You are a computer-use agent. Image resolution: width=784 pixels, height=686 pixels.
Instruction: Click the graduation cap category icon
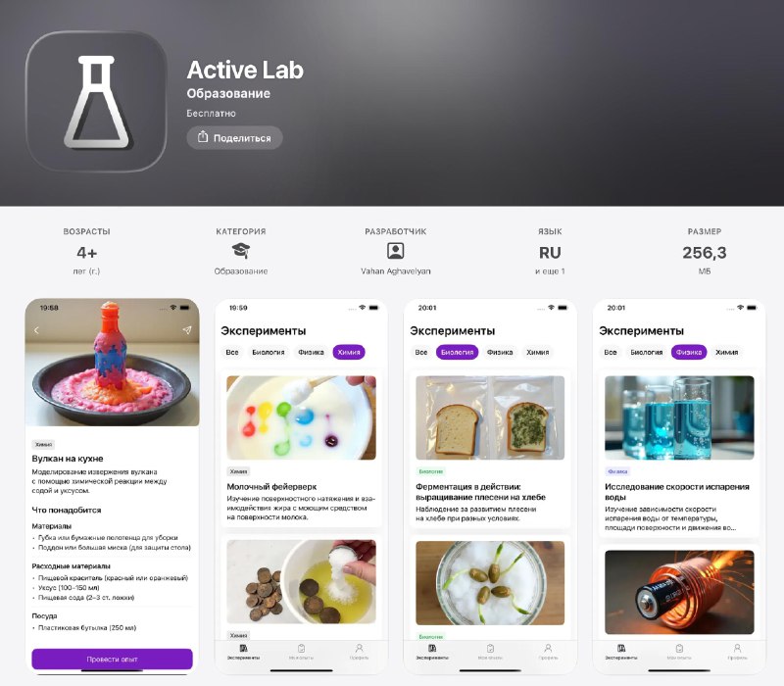[241, 251]
